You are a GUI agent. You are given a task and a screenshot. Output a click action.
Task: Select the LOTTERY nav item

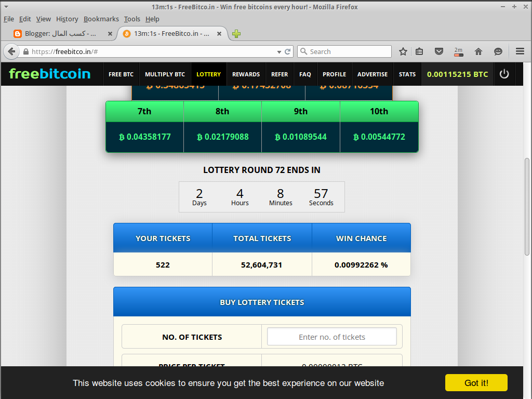(x=209, y=74)
